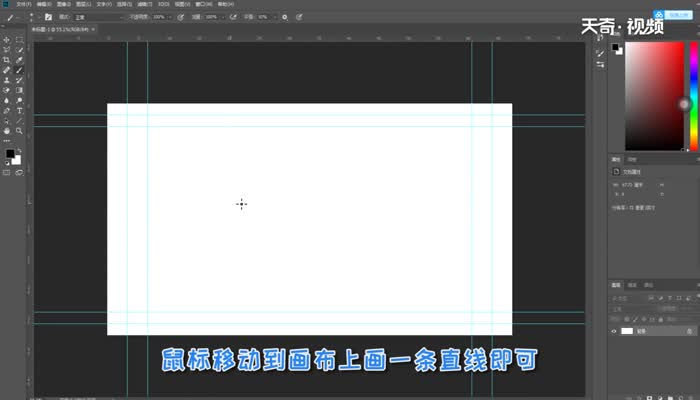700x400 pixels.
Task: Click the rainbow hue slider in Color panel
Action: pos(694,96)
